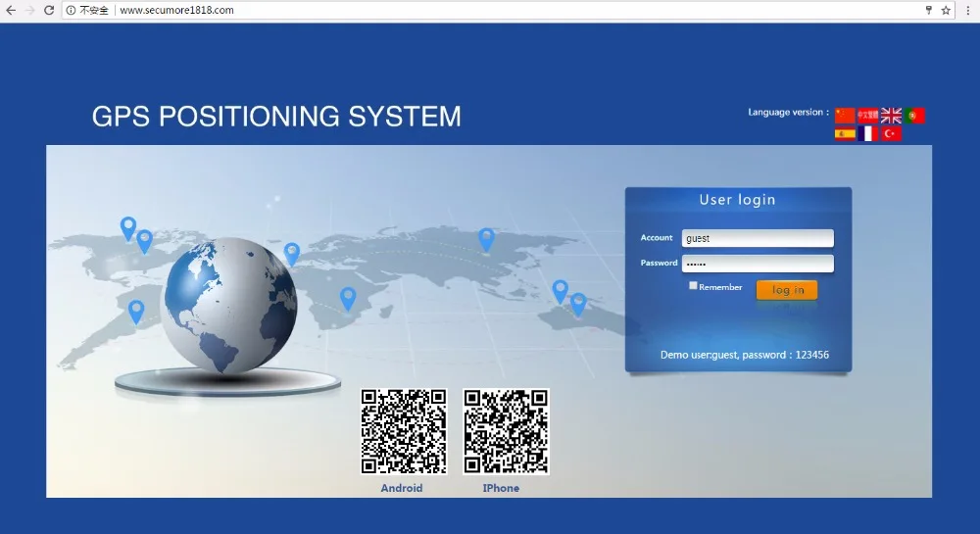Viewport: 980px width, 534px height.
Task: Click the Android QR code
Action: click(404, 431)
